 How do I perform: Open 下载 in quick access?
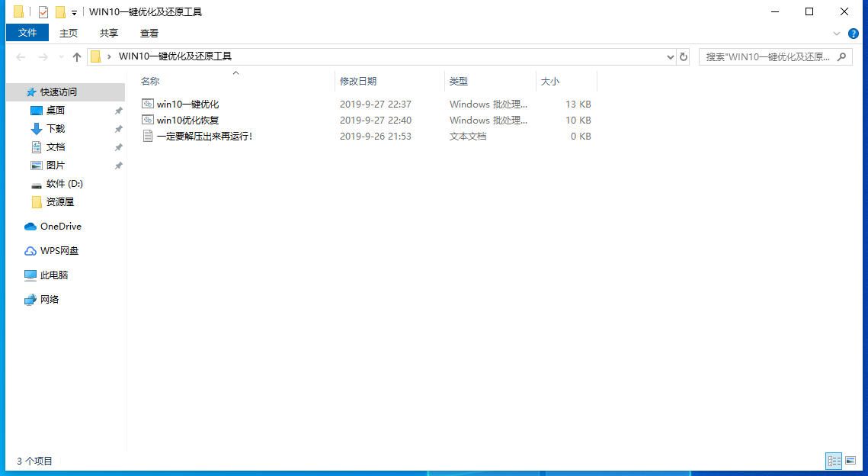56,129
